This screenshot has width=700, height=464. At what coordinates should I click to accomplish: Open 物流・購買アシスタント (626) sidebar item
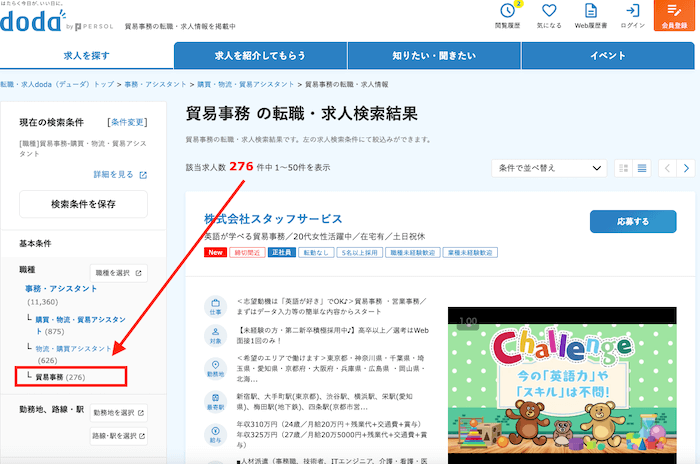(74, 349)
